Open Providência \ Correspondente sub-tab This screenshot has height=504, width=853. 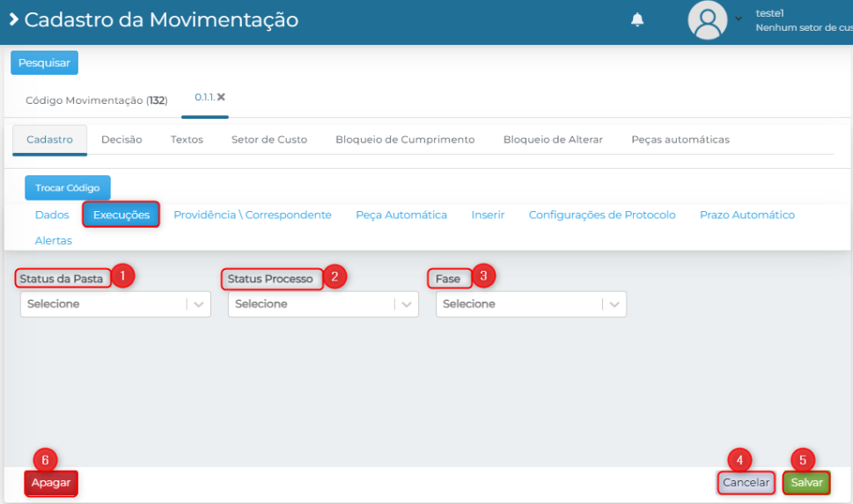click(x=253, y=215)
